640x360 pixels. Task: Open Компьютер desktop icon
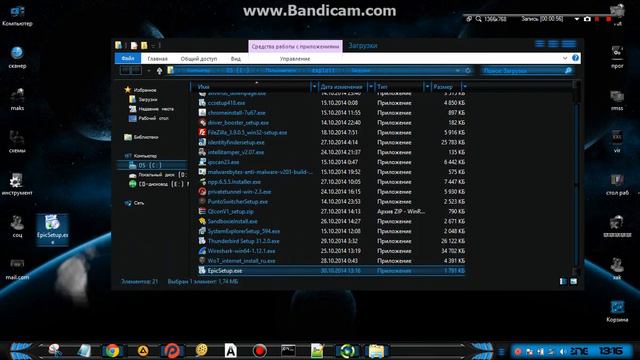coord(17,16)
